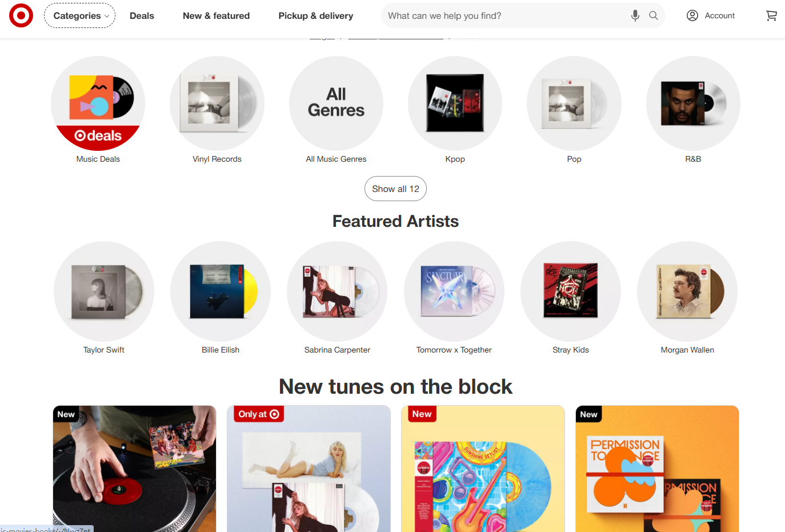785x532 pixels.
Task: Open the Kpop category circle
Action: tap(455, 103)
